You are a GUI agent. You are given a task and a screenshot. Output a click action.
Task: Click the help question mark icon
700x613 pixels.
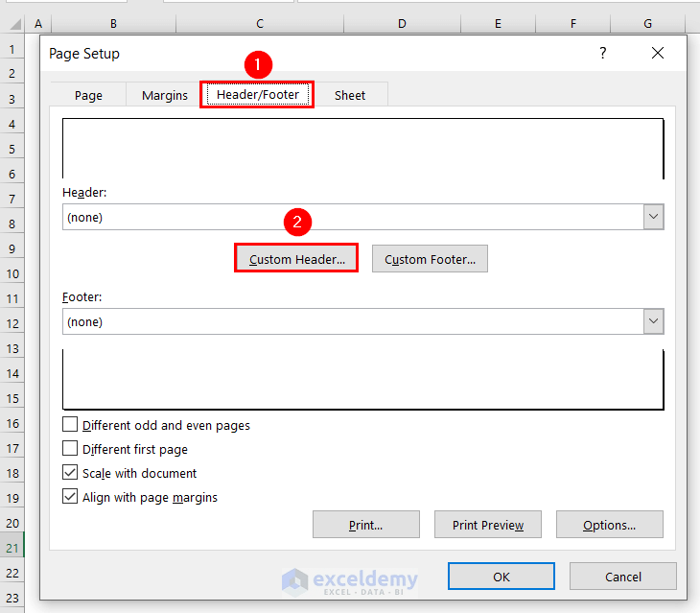click(603, 53)
